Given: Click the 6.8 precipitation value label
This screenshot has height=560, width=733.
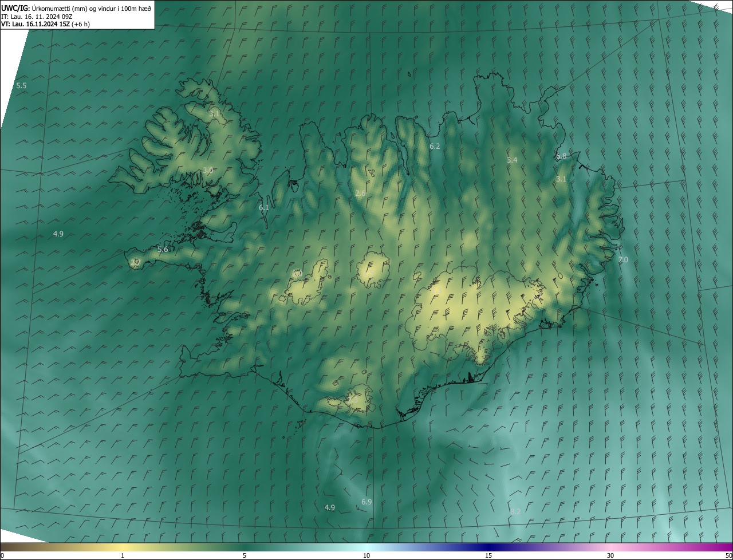Looking at the screenshot, I should pos(561,156).
